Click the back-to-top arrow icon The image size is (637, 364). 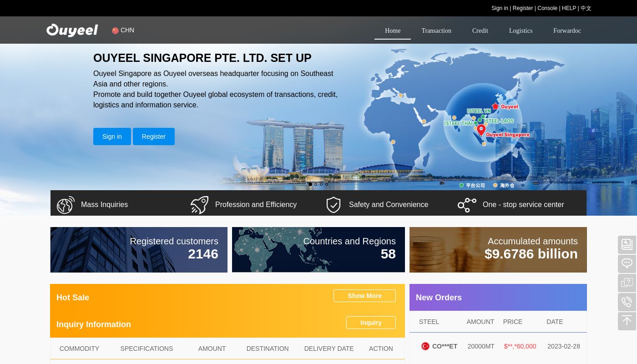627,321
